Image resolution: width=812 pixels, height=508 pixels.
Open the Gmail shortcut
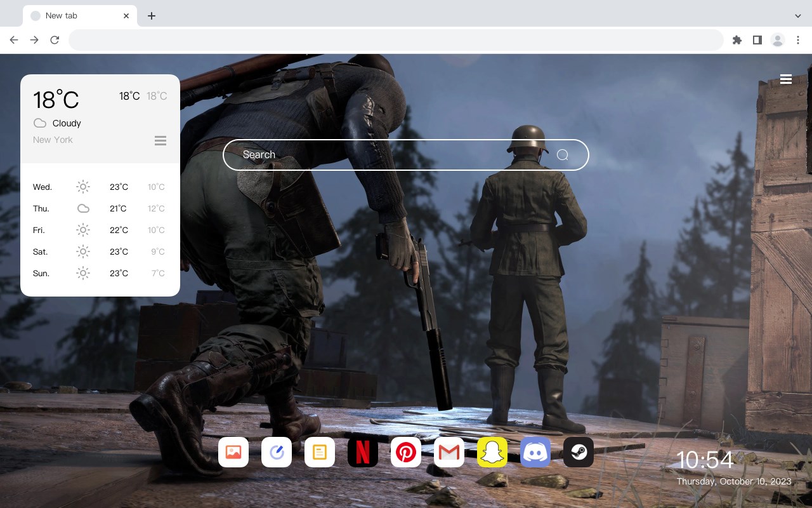(x=449, y=452)
